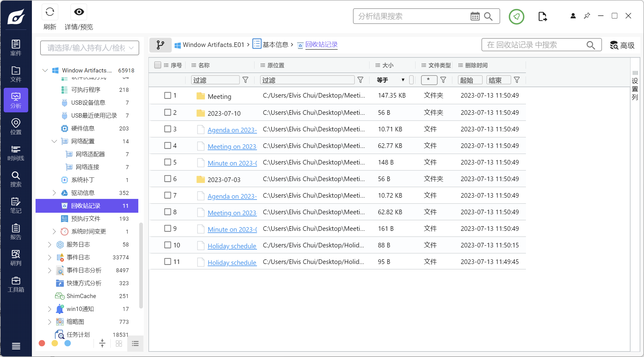
Task: Switch to grid view icon at tree bottom
Action: click(119, 343)
